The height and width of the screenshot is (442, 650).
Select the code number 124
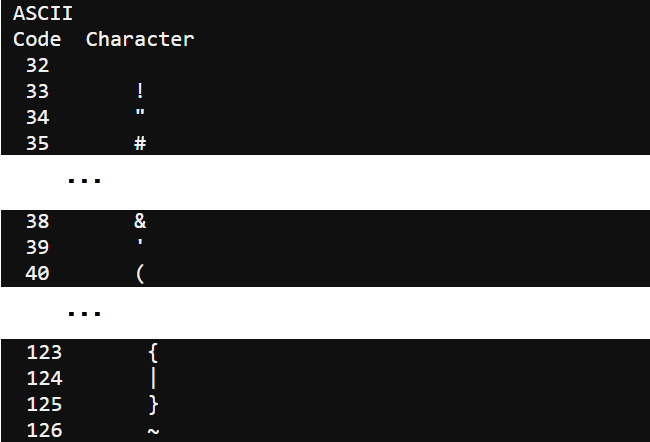point(44,379)
